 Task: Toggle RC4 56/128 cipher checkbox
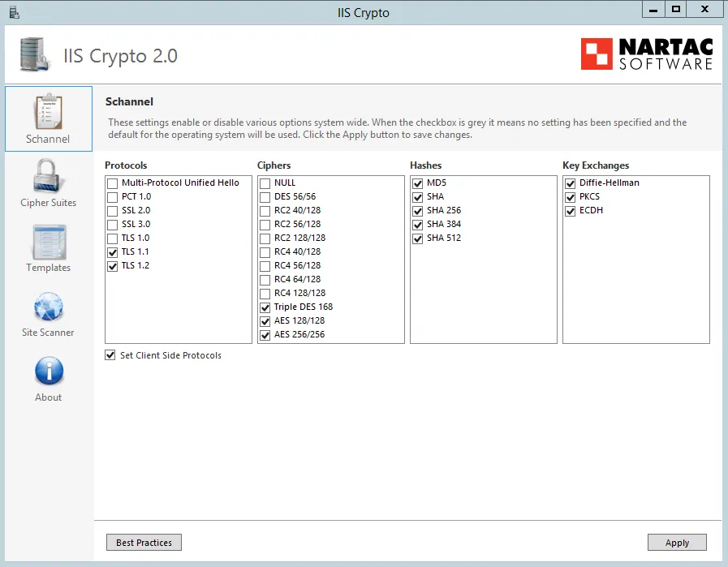click(265, 266)
